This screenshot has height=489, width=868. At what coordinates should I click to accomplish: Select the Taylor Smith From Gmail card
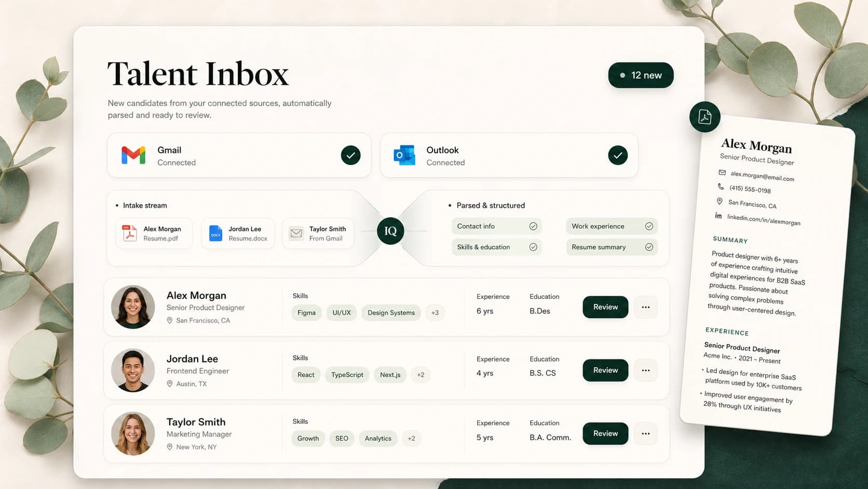[x=318, y=233]
